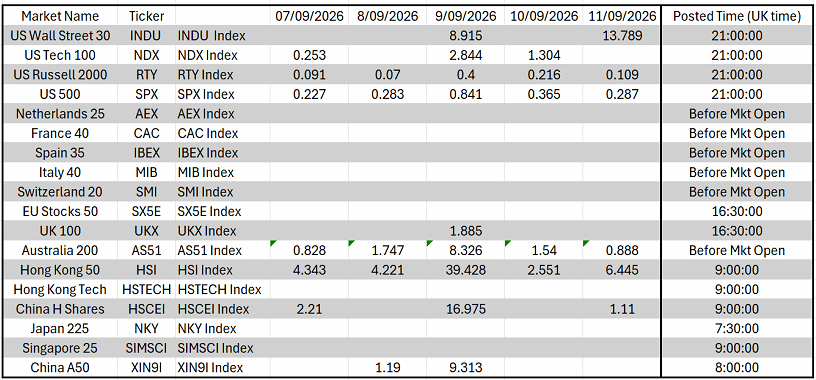The width and height of the screenshot is (816, 380).
Task: Click the value 9.313 in XIN9I row
Action: (x=465, y=368)
